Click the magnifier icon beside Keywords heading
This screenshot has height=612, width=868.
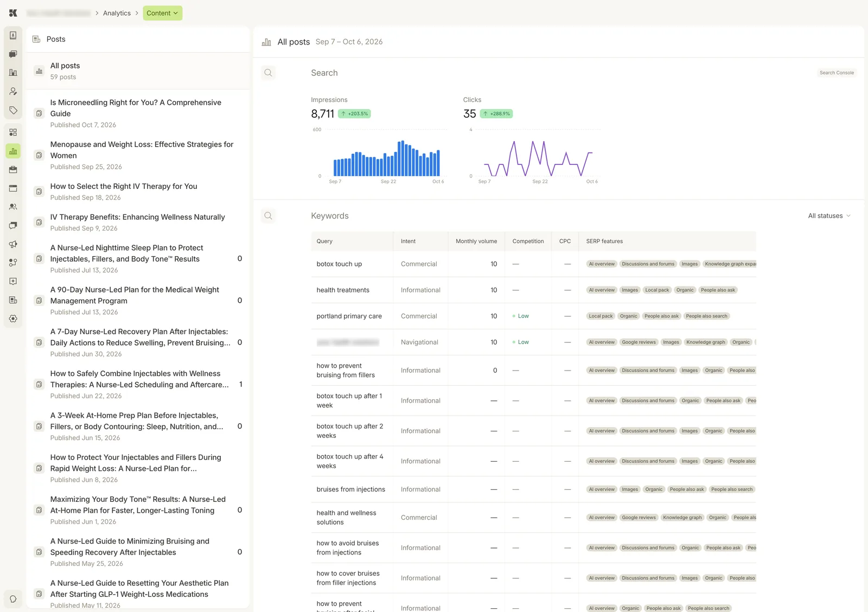[x=268, y=216]
